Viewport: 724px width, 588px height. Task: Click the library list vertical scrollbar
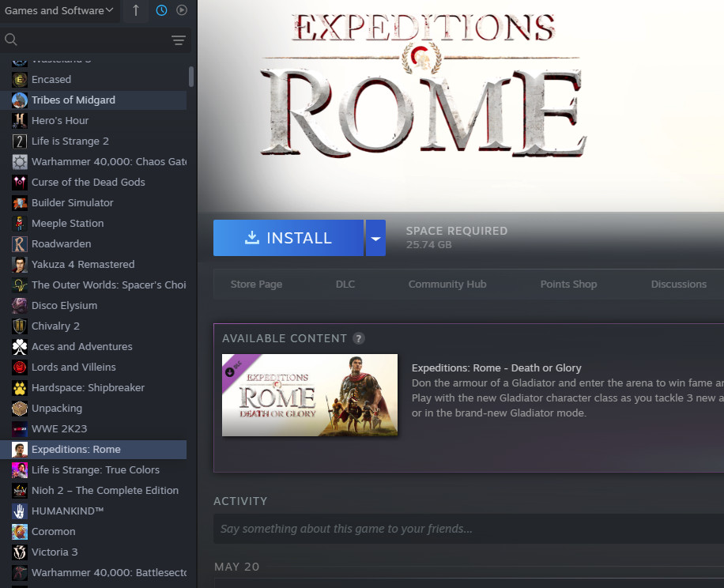tap(191, 77)
